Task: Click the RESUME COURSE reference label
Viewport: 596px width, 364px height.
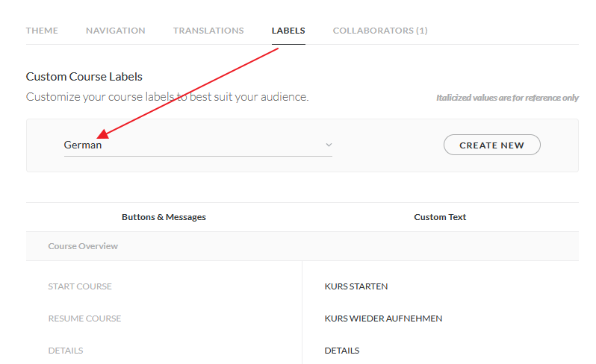Action: pyautogui.click(x=84, y=318)
